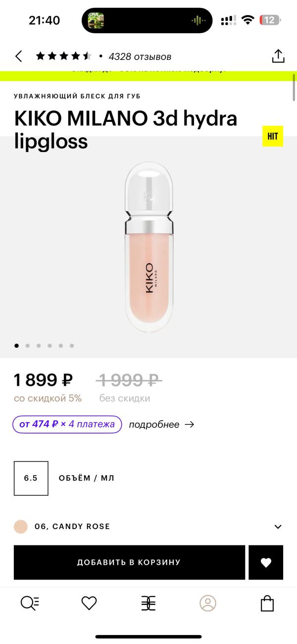
Task: Open the 4328 отзывов reviews link
Action: click(x=140, y=56)
